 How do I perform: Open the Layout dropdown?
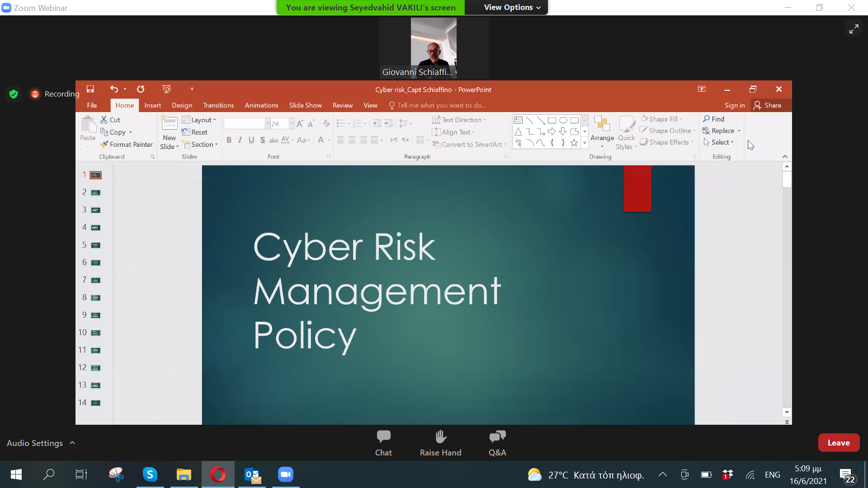(x=199, y=120)
